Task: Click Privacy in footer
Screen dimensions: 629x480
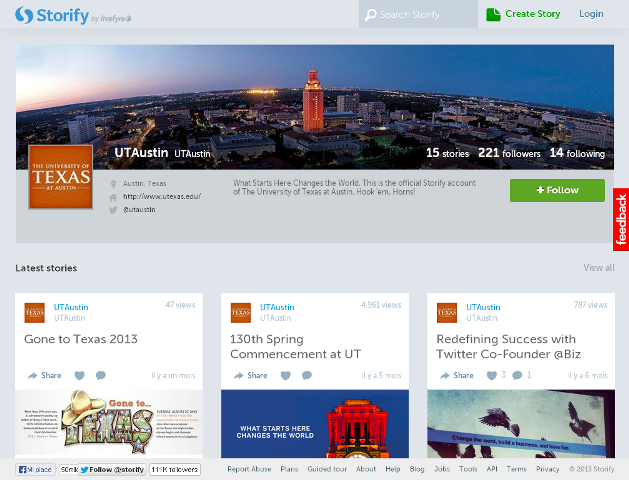Action: pos(548,469)
